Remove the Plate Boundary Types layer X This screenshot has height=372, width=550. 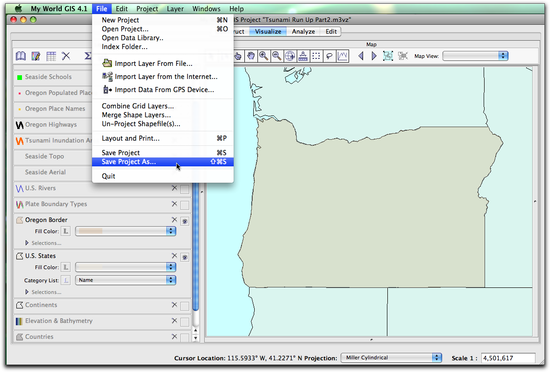(174, 204)
